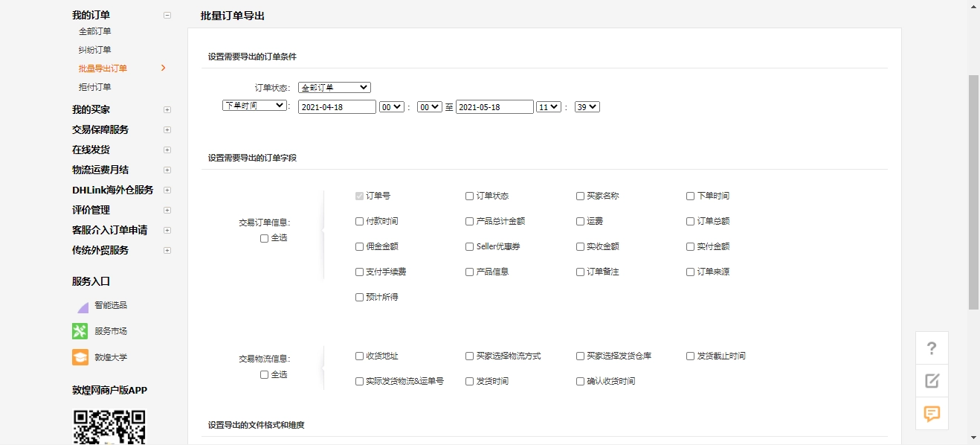Click the 敦煌大学 graduation cap icon

pos(80,357)
